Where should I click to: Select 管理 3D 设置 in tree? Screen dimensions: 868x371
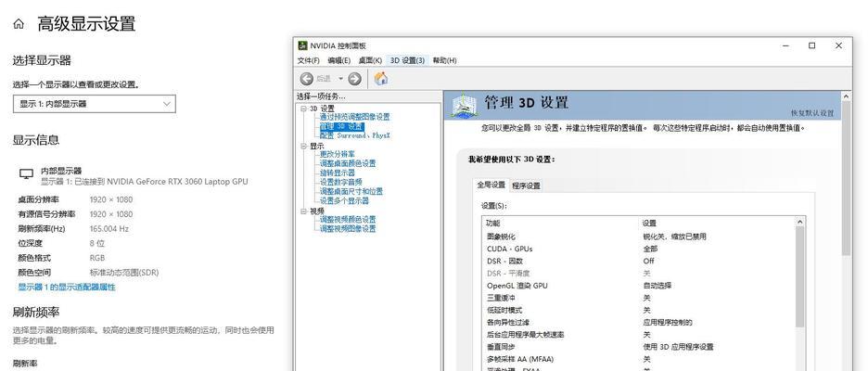(x=341, y=126)
